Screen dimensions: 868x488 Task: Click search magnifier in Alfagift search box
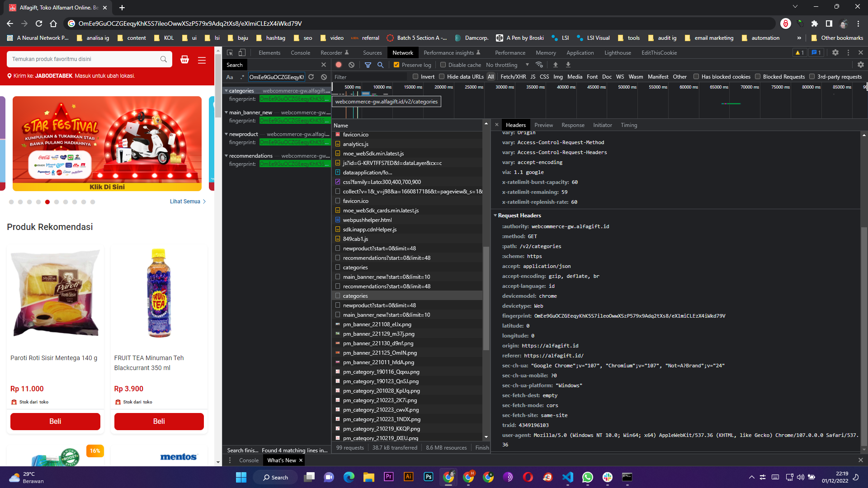164,59
